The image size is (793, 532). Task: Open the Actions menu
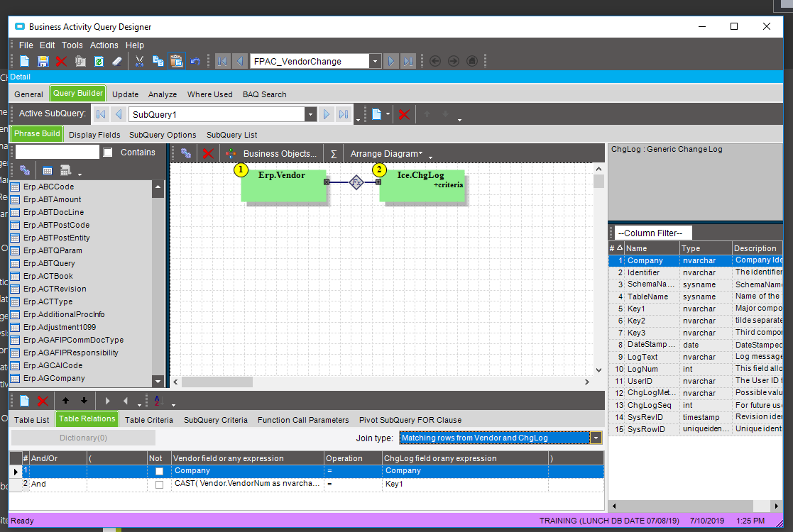(x=104, y=45)
